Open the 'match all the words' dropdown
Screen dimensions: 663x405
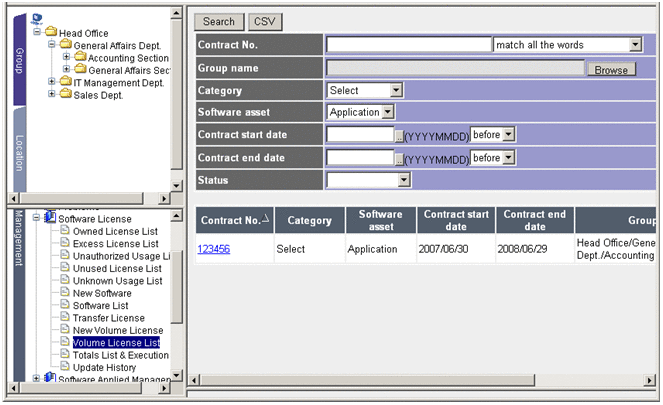635,45
